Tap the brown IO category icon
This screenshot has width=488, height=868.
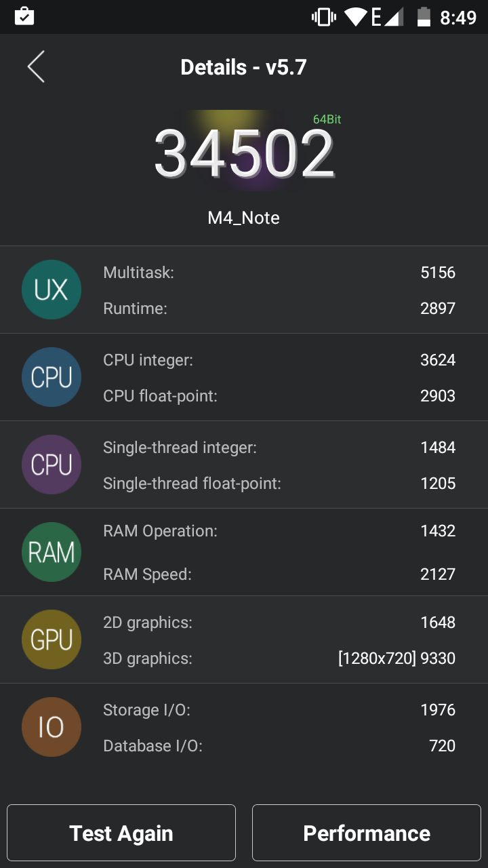coord(52,727)
